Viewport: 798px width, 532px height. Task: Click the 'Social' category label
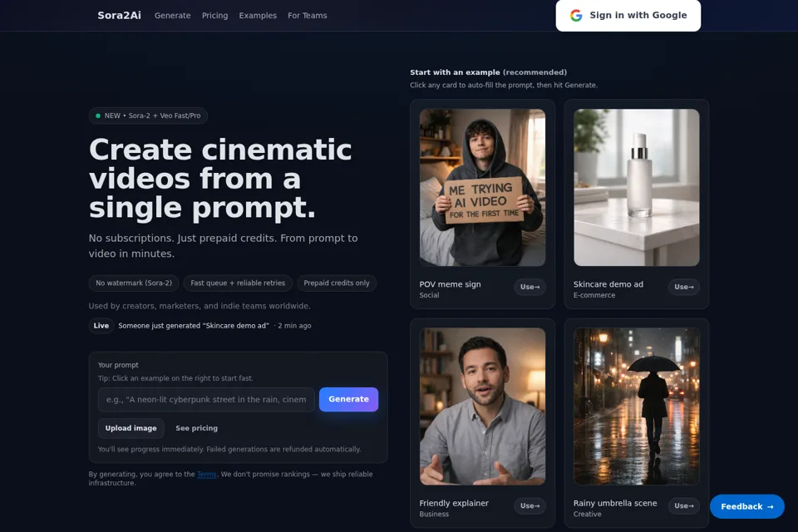pyautogui.click(x=429, y=295)
